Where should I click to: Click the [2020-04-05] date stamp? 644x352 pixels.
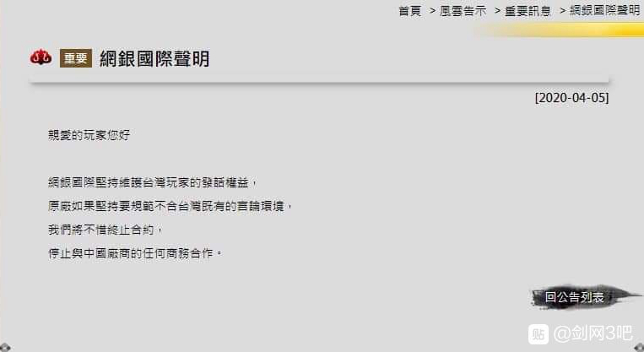coord(571,98)
